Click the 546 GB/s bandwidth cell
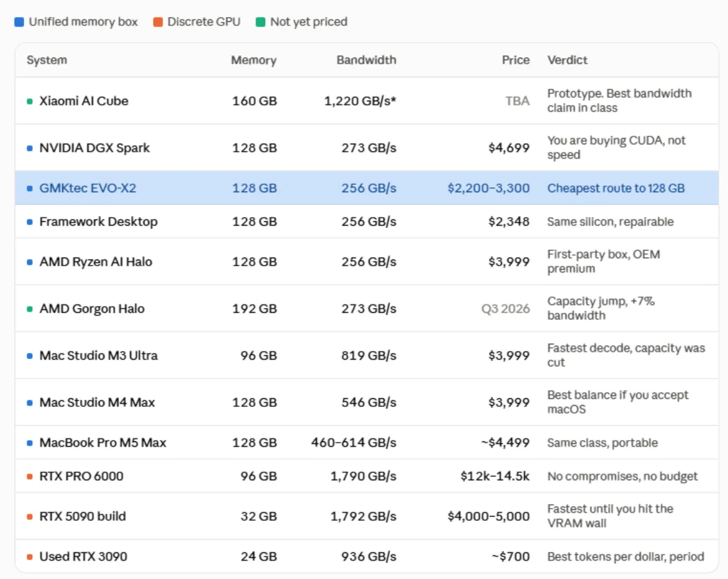This screenshot has width=728, height=579. [369, 403]
